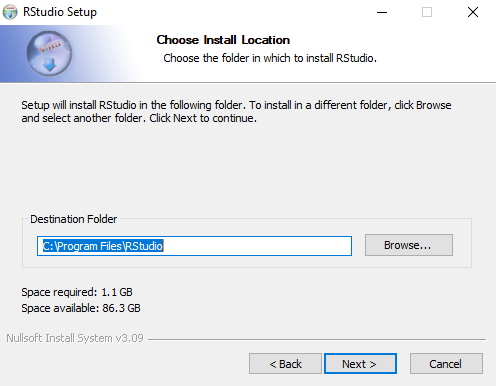Click empty area inside destination path field
The width and height of the screenshot is (496, 386).
click(257, 246)
